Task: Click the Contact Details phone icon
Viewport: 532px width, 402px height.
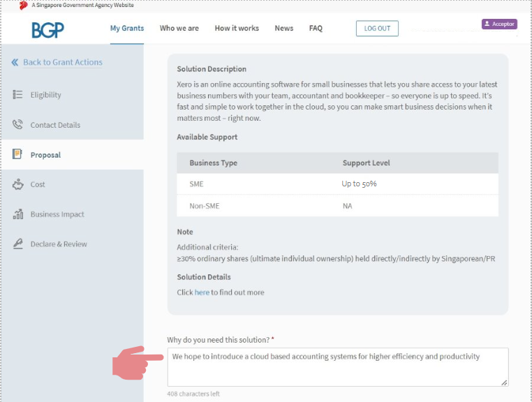Action: [x=17, y=124]
